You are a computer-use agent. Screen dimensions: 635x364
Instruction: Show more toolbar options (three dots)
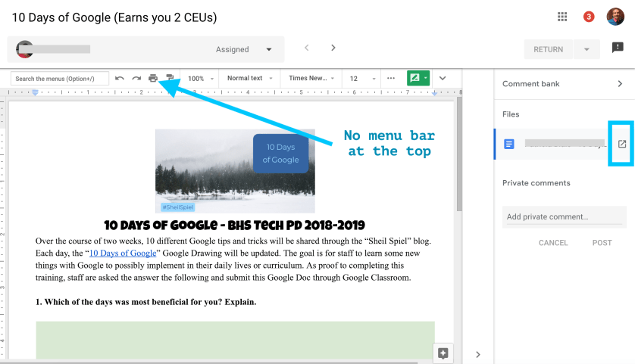pos(391,78)
